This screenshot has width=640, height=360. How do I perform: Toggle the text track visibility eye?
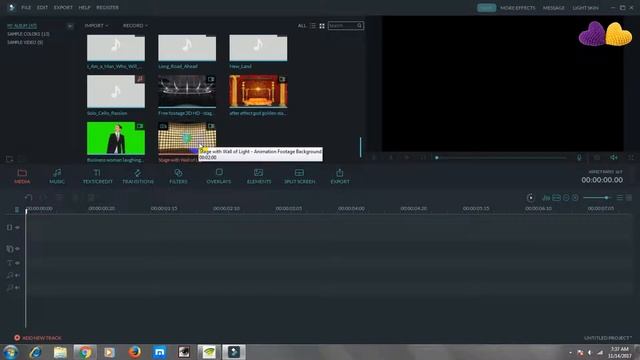click(18, 263)
